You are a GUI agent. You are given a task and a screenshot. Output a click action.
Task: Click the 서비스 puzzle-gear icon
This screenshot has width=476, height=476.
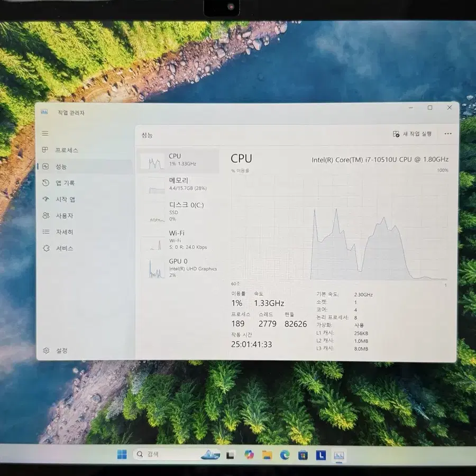[46, 249]
